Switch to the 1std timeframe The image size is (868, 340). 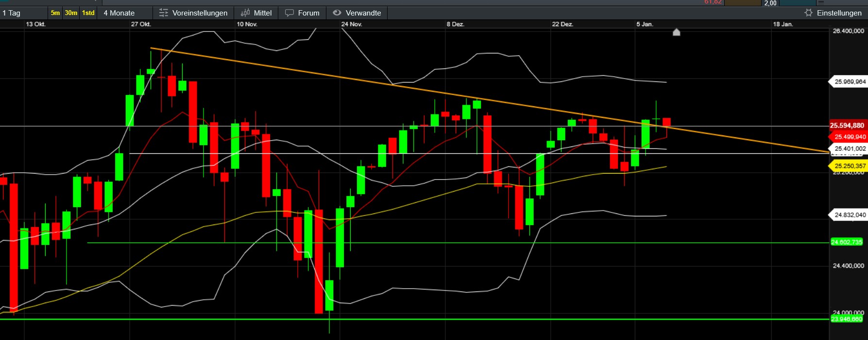coord(88,13)
